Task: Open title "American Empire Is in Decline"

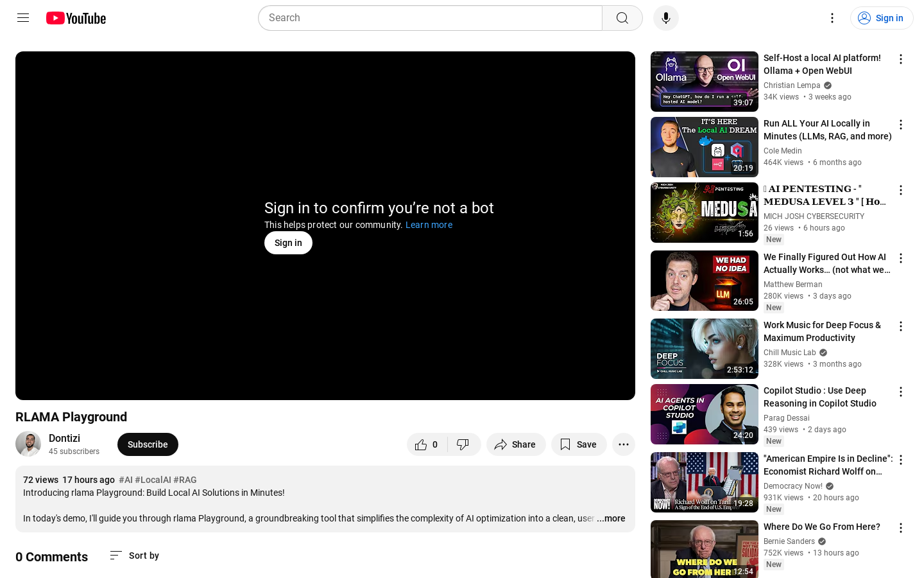Action: click(828, 465)
